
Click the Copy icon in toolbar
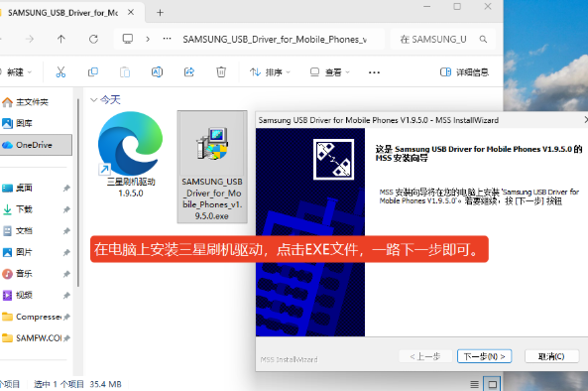tap(92, 71)
